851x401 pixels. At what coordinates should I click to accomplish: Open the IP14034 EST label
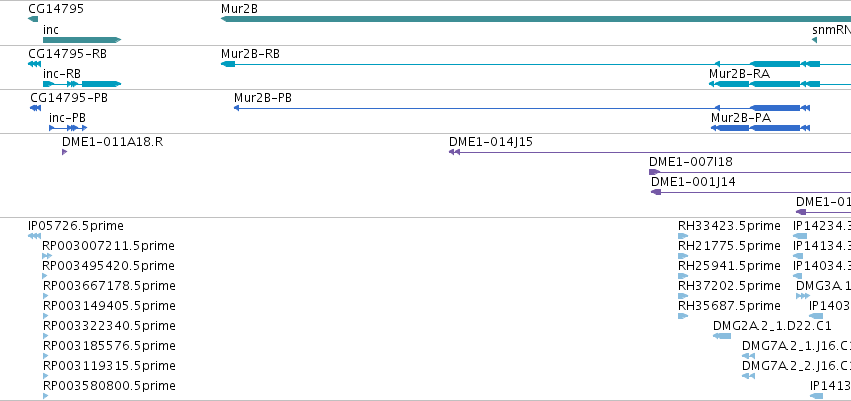822,266
